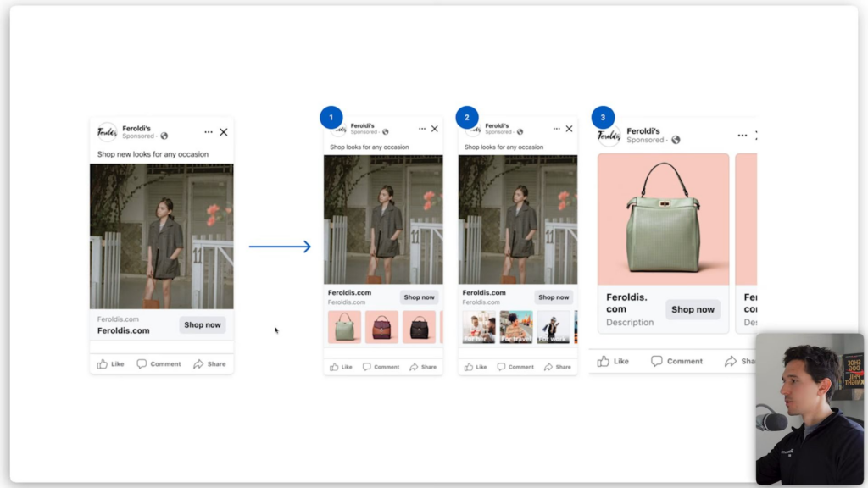Select the green handbag thumbnail in ad 1

point(344,327)
